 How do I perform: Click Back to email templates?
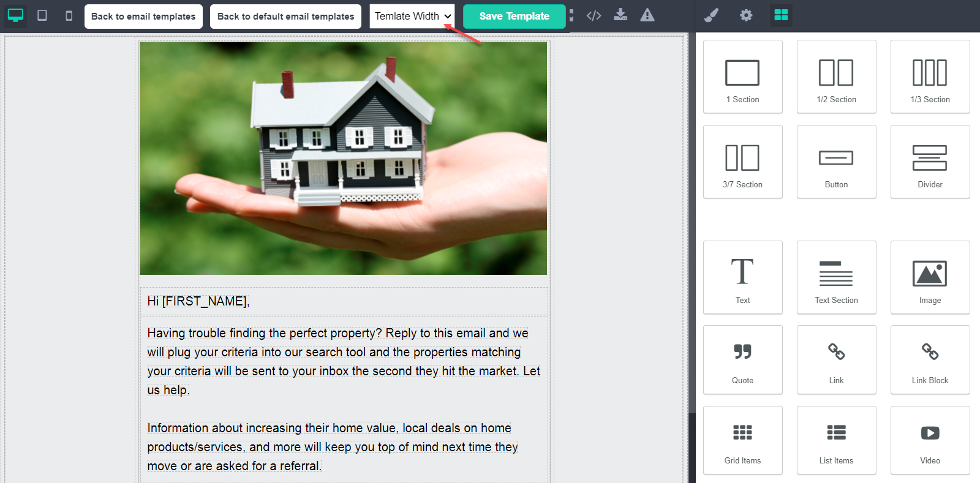click(x=143, y=17)
